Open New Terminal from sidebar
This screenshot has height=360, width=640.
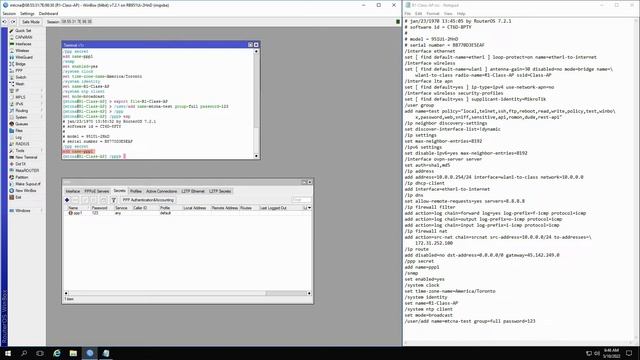tap(26, 157)
